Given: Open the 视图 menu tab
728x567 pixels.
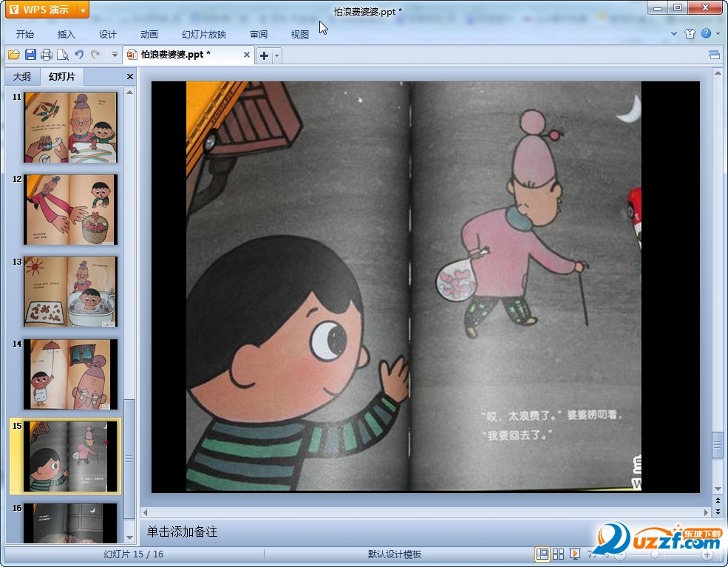Looking at the screenshot, I should tap(299, 34).
